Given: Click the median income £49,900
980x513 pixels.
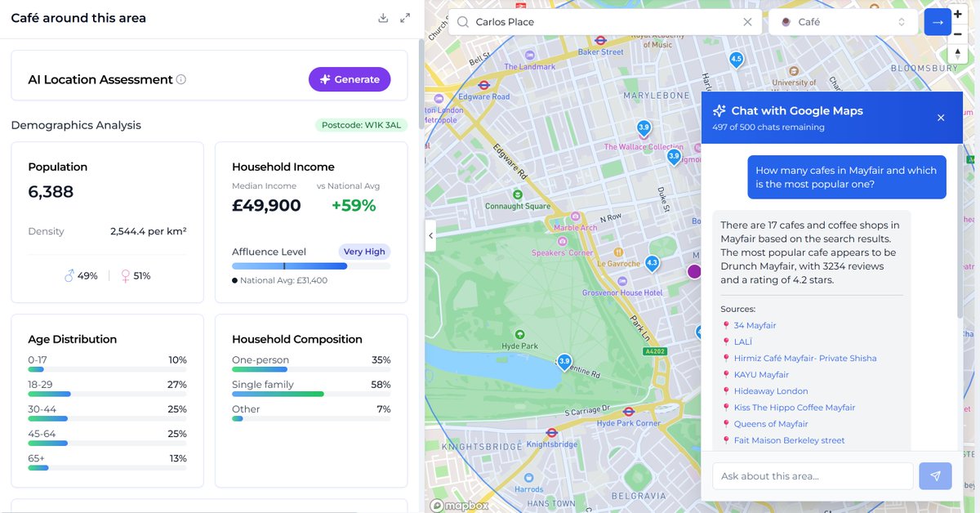Looking at the screenshot, I should [266, 206].
